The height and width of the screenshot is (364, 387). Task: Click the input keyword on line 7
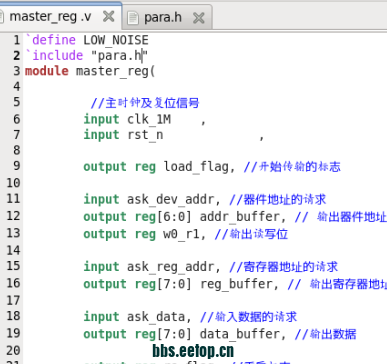pos(101,135)
